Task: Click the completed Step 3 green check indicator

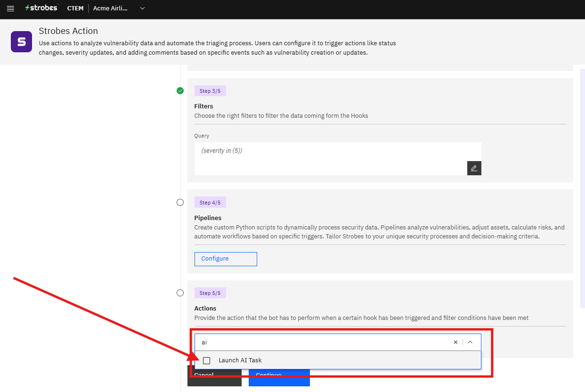Action: tap(180, 90)
